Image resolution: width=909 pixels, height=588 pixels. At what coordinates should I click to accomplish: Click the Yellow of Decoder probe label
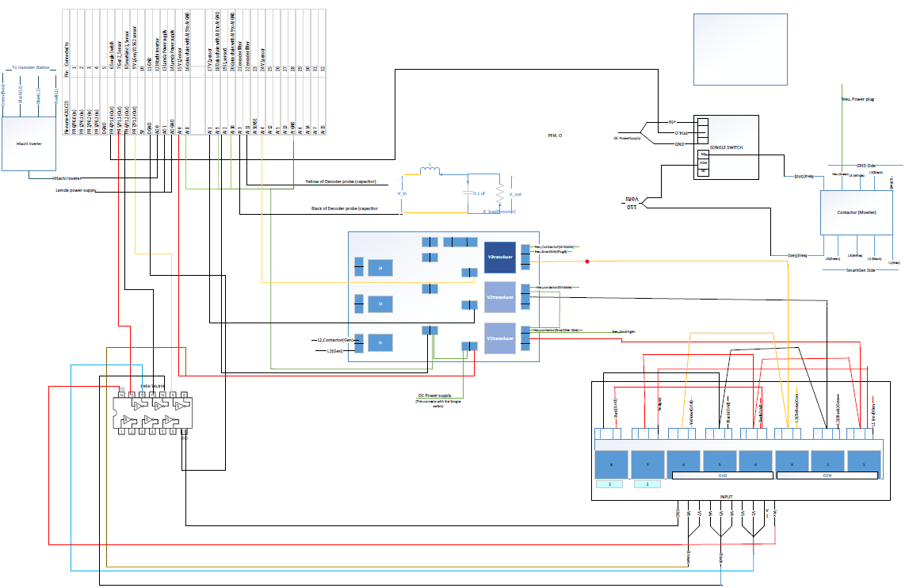[340, 182]
